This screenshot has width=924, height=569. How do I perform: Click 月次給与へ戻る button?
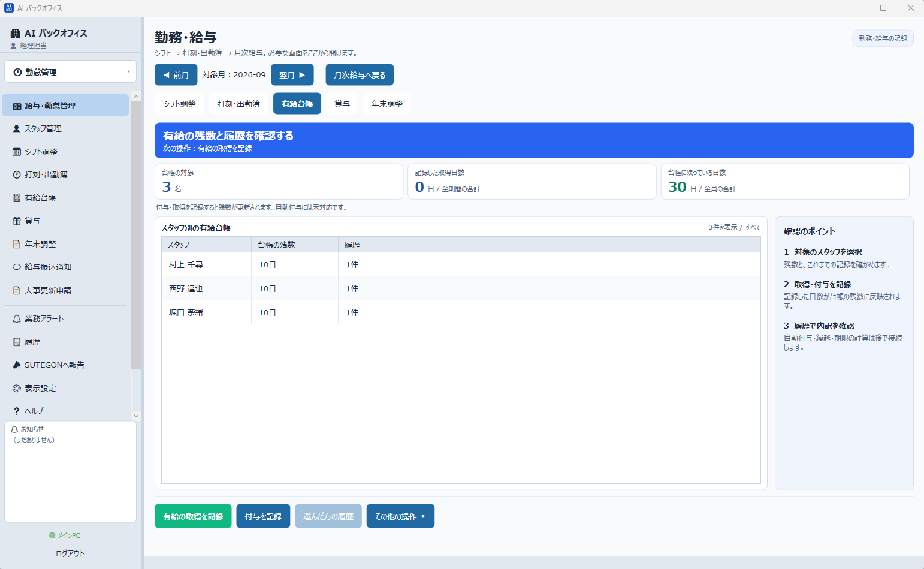pos(360,75)
